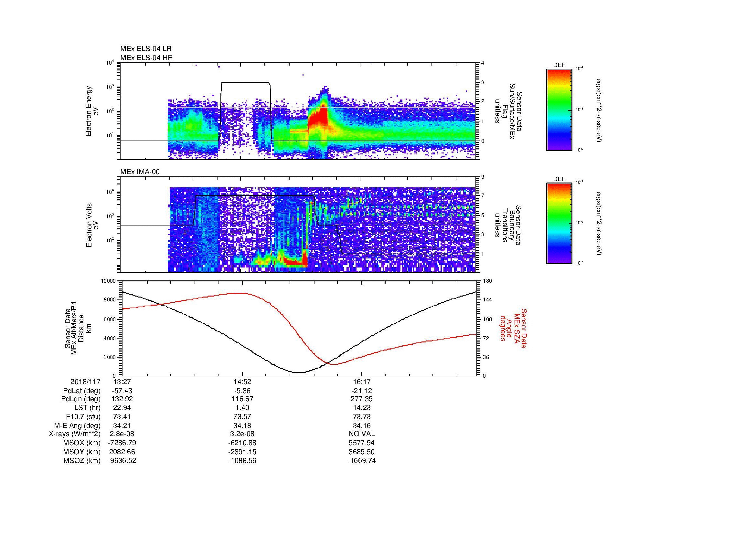Click the 'MSOY (km)' row label

coord(82,452)
